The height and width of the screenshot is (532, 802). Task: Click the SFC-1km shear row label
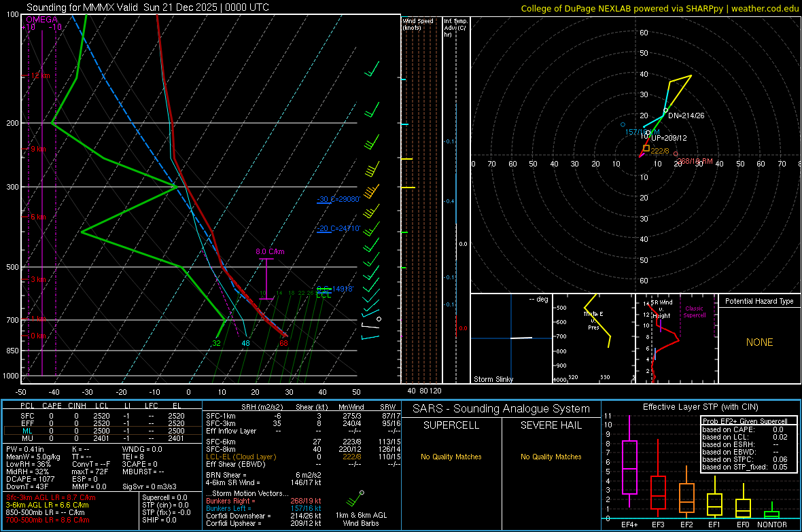point(221,416)
